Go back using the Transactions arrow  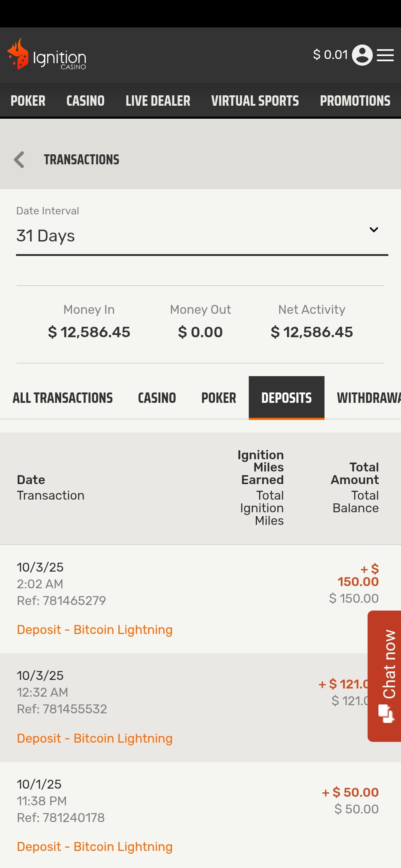pyautogui.click(x=19, y=160)
